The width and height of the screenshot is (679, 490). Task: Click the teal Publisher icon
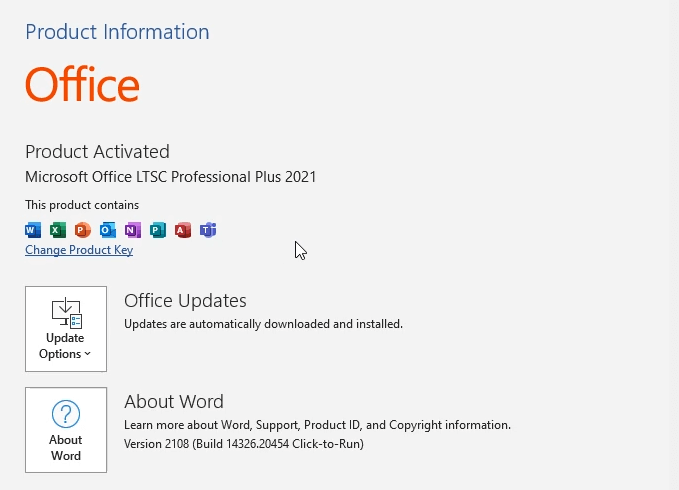(158, 230)
